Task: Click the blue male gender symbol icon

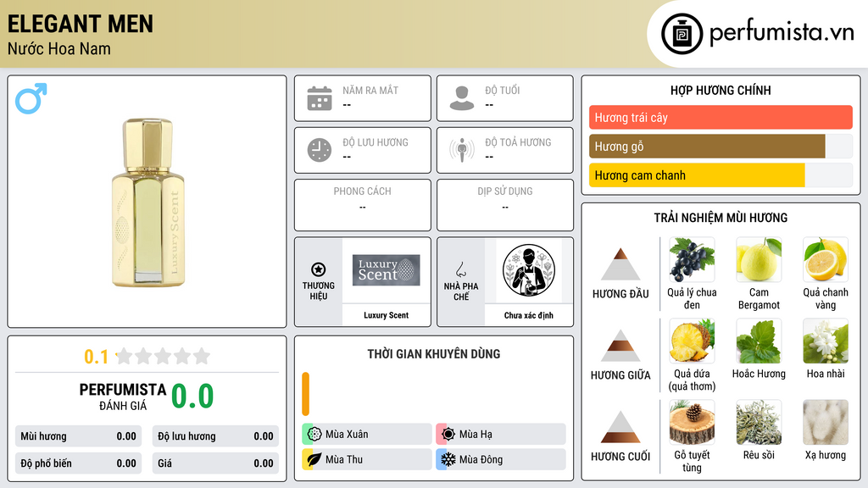Action: click(x=31, y=98)
